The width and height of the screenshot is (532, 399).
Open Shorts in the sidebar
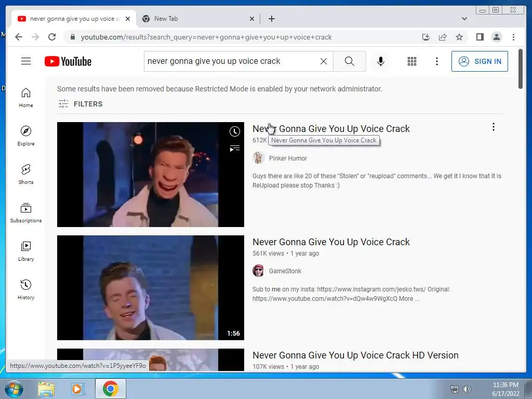click(x=26, y=174)
